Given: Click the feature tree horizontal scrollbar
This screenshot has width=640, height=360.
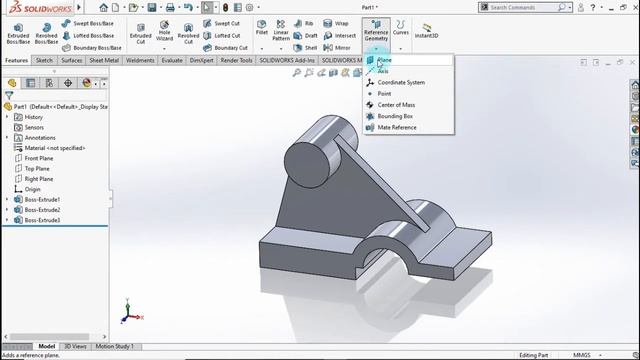Looking at the screenshot, I should pos(49,337).
